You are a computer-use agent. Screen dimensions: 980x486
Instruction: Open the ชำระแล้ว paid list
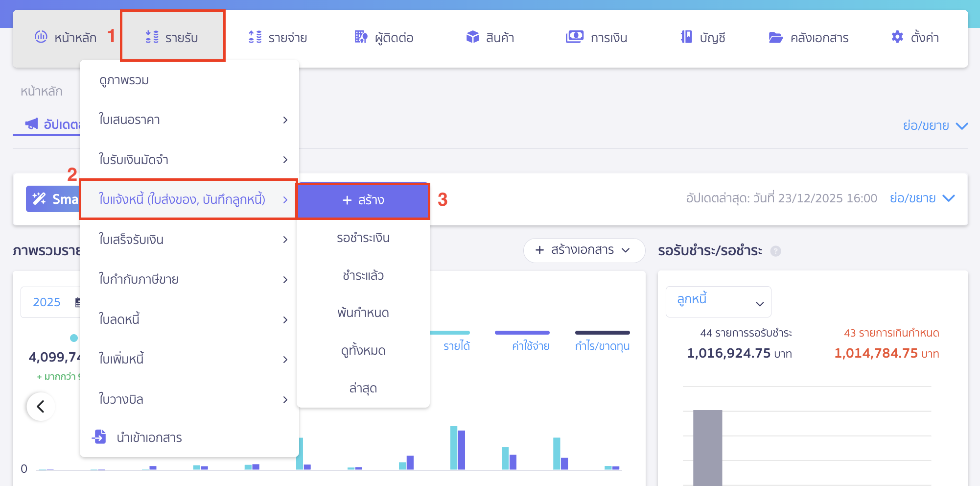tap(363, 275)
